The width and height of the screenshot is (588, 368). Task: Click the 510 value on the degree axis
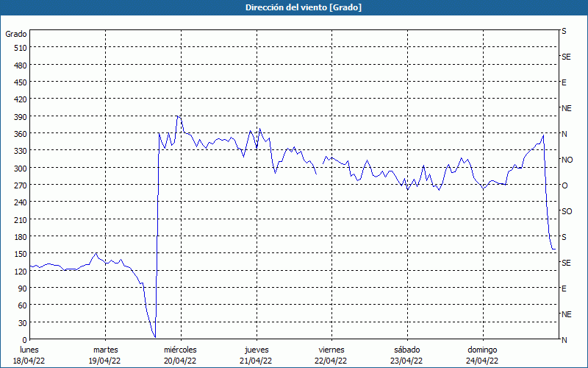21,48
